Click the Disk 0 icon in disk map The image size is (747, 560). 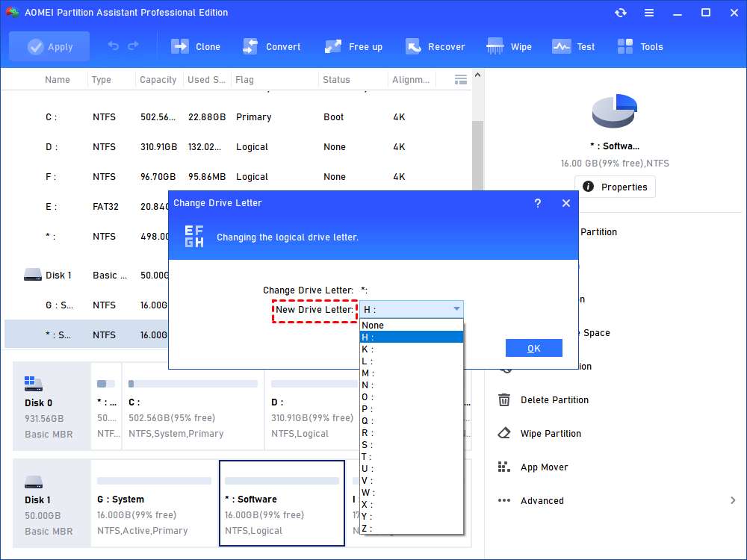click(x=34, y=383)
